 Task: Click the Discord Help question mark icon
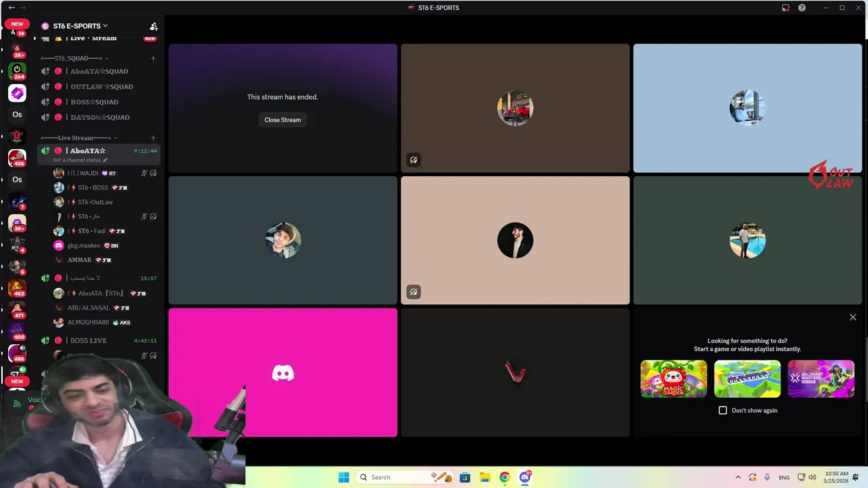click(x=802, y=7)
